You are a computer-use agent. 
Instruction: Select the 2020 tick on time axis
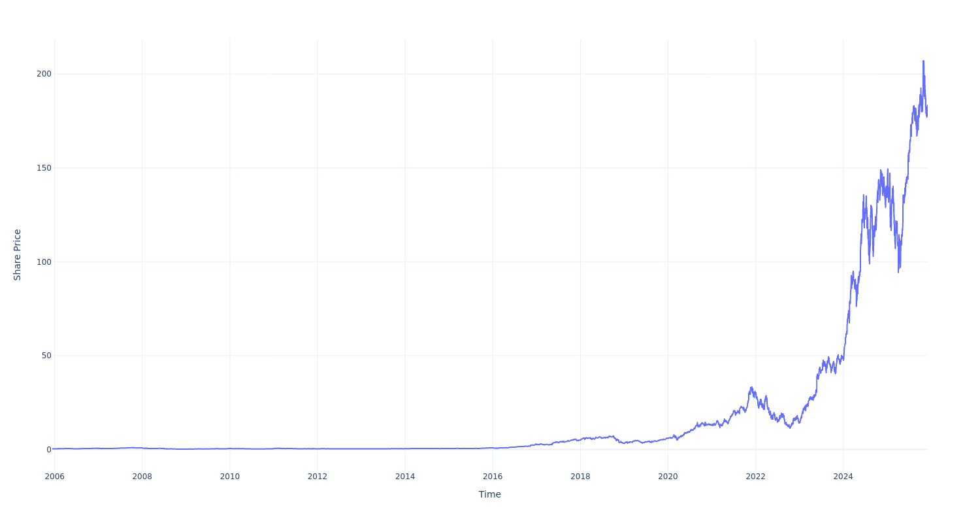pyautogui.click(x=668, y=477)
